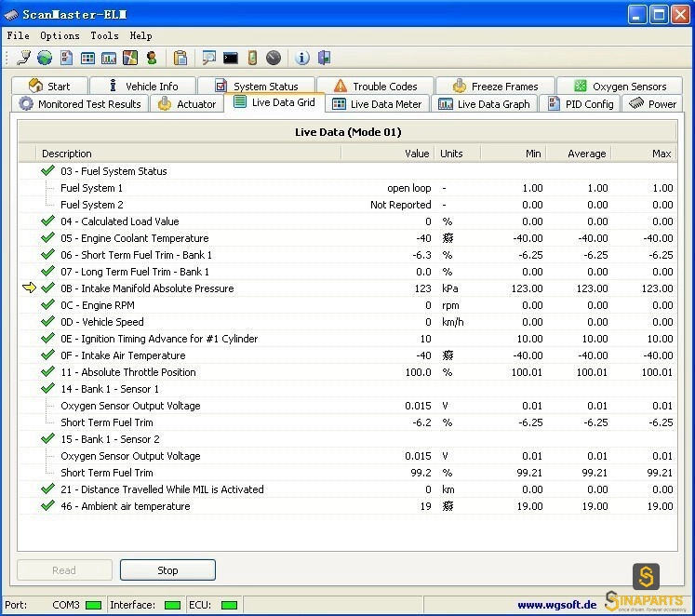Switch to the Vehicle Info tab
Screen dimensions: 695x616
[x=142, y=86]
